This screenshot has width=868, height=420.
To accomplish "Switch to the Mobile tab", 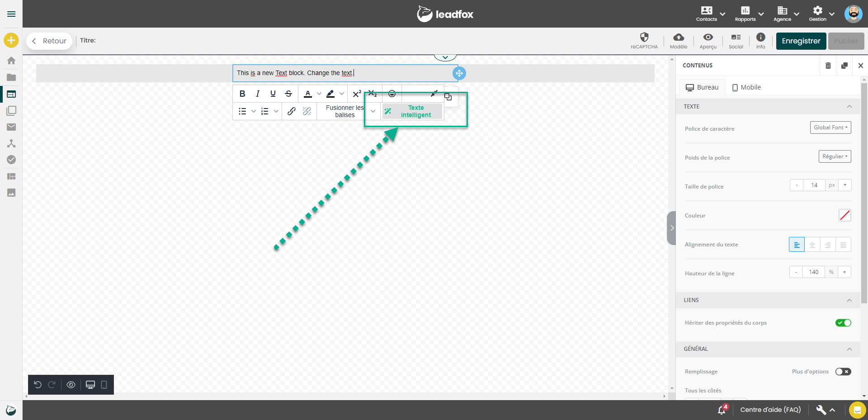I will click(x=746, y=87).
